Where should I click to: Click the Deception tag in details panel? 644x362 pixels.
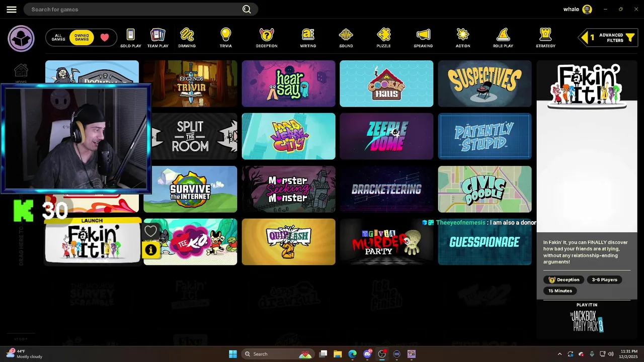tap(563, 280)
